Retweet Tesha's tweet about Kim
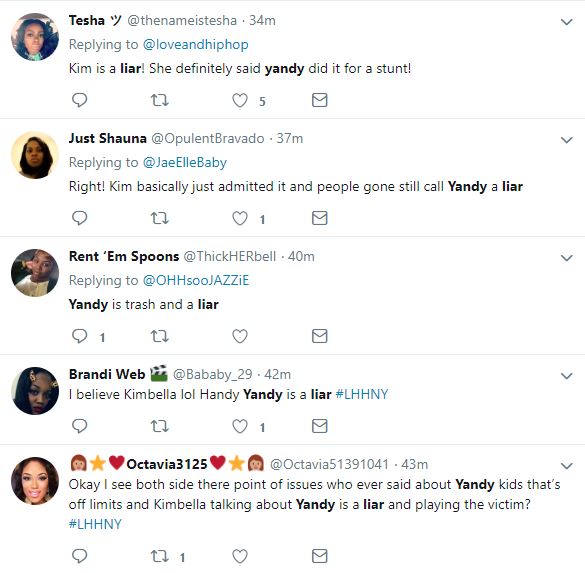585x573 pixels. 160,100
